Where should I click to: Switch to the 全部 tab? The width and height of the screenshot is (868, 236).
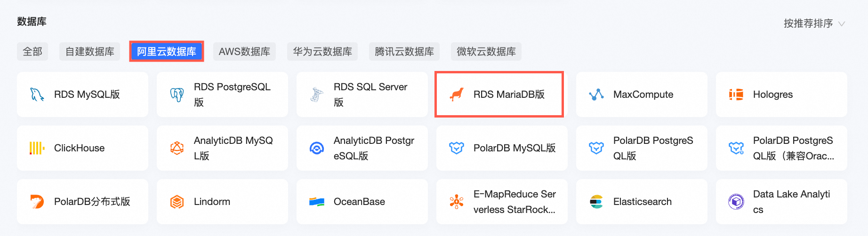[x=32, y=51]
